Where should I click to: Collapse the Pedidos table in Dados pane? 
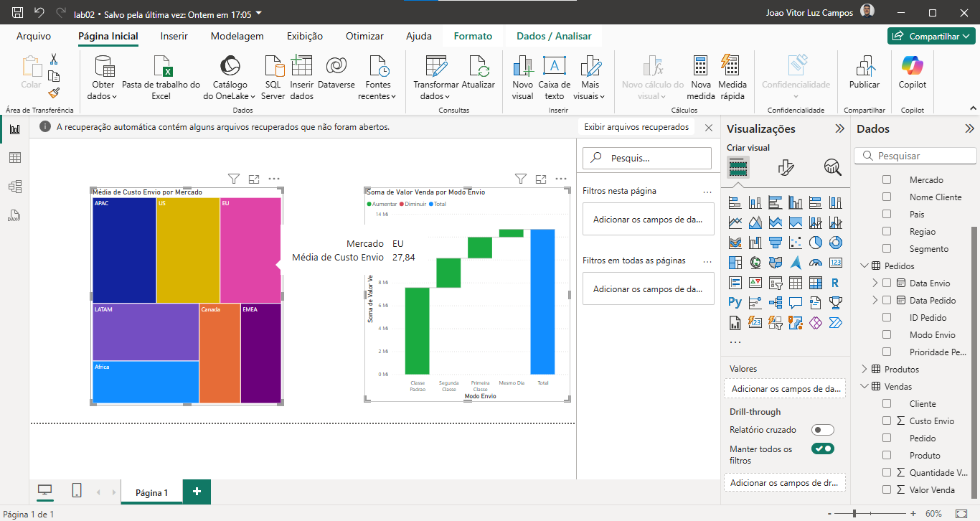864,266
